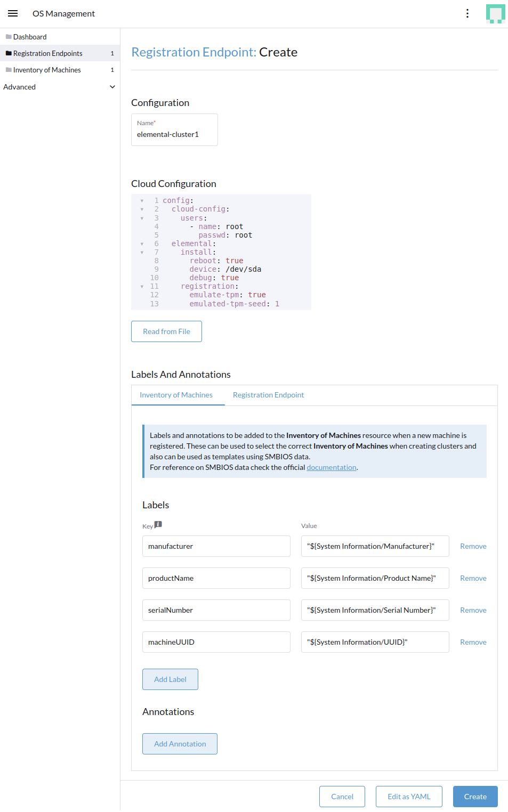This screenshot has width=508, height=812.
Task: Click the Key info icon
Action: [158, 524]
